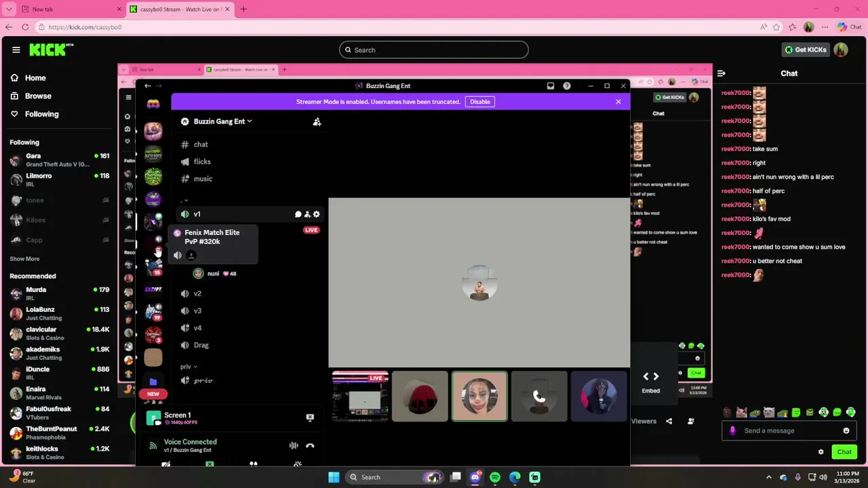Click the invite people icon in server header
The width and height of the screenshot is (868, 488).
click(x=317, y=122)
